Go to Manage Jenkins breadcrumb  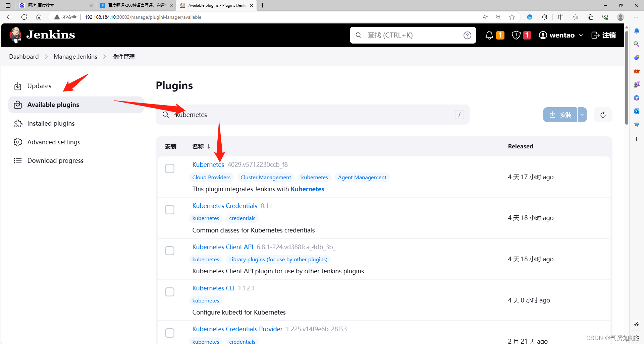pos(75,57)
